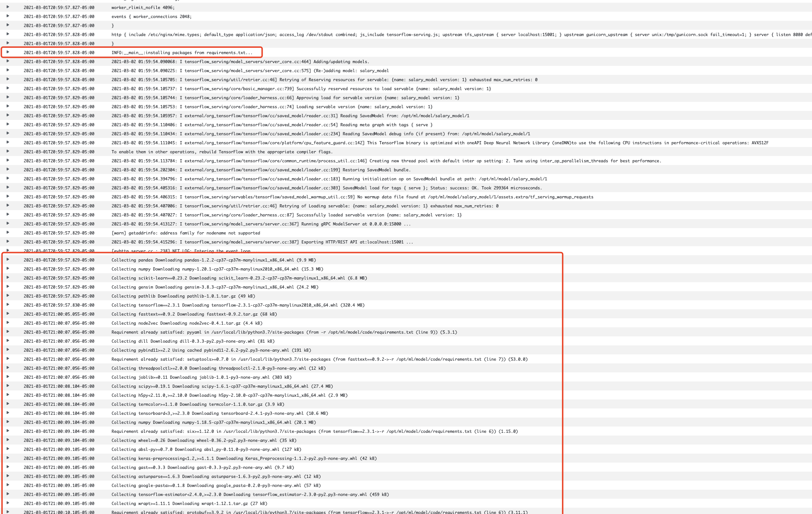
Task: Expand the Retrying of Reserving resources row
Action: pyautogui.click(x=8, y=79)
